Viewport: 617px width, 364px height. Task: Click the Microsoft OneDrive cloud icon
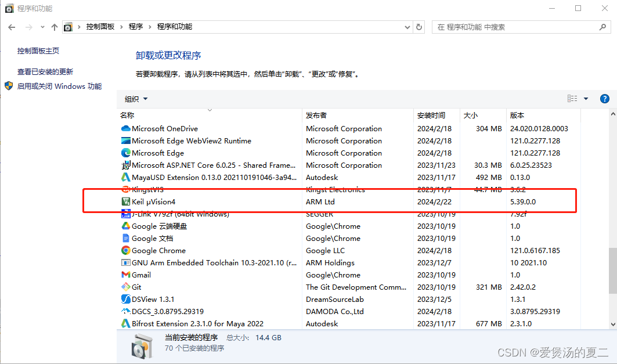pyautogui.click(x=125, y=129)
